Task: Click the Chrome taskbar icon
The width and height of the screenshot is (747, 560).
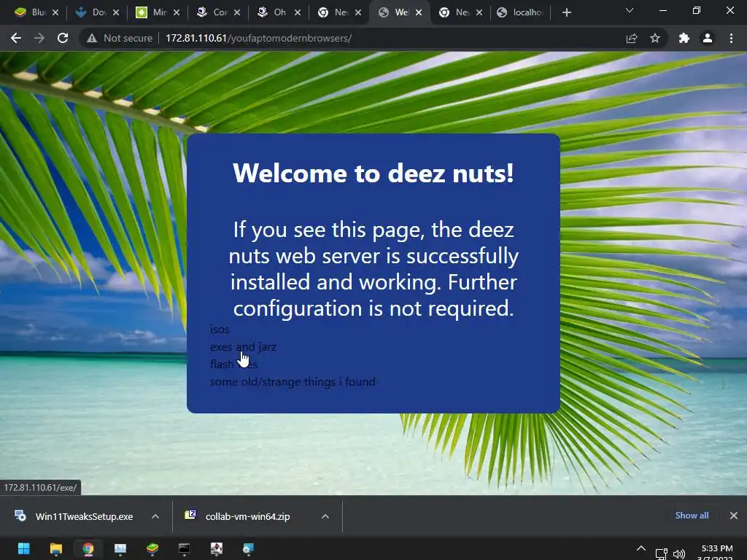Action: [x=88, y=548]
